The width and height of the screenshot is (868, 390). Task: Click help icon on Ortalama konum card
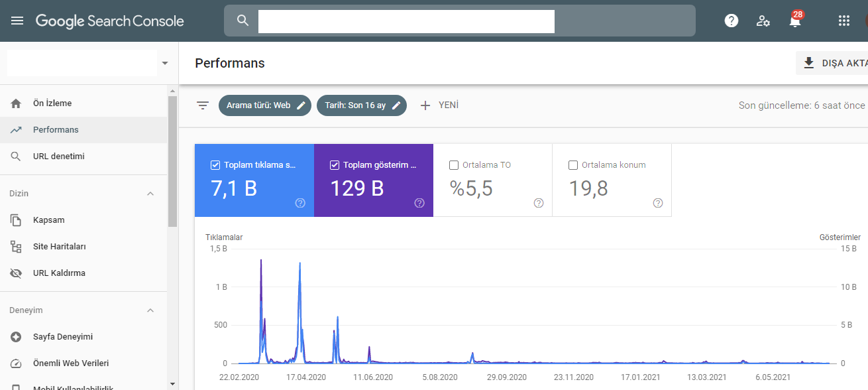658,203
